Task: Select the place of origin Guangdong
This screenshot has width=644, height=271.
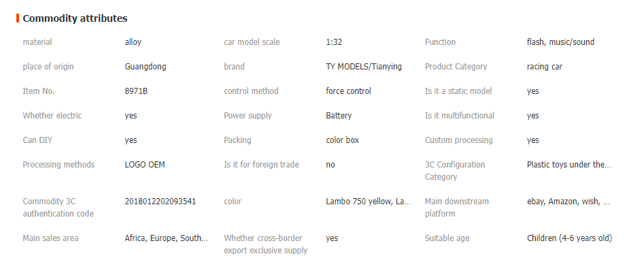Action: (x=146, y=67)
